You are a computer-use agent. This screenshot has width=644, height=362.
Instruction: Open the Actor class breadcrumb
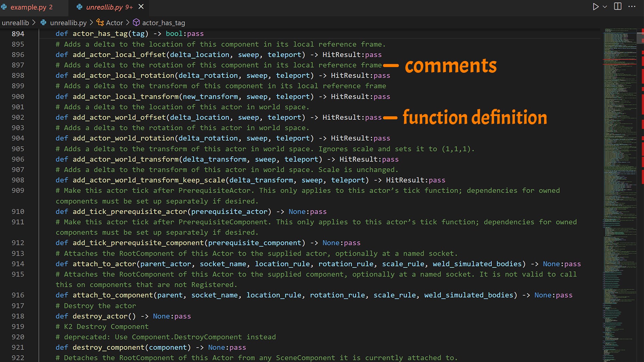(x=114, y=23)
